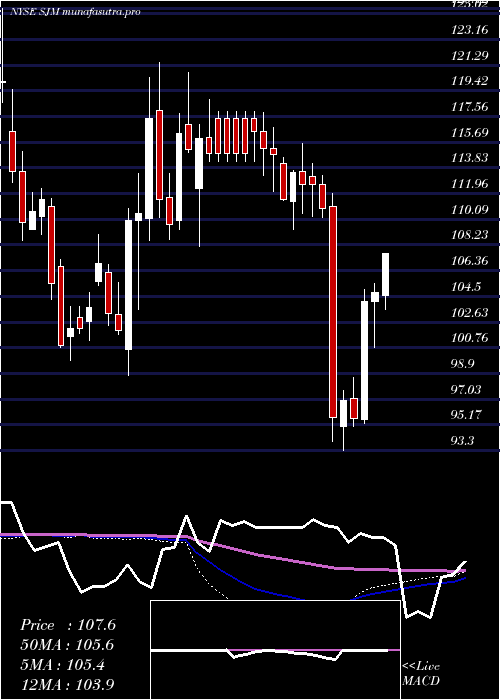Image resolution: width=500 pixels, height=700 pixels.
Task: Click the 93.3 price axis label
Action: (462, 441)
